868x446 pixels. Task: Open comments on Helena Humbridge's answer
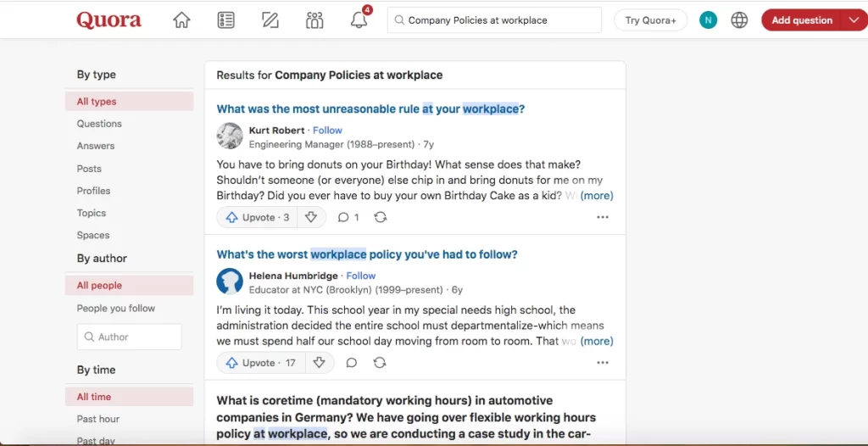point(352,363)
